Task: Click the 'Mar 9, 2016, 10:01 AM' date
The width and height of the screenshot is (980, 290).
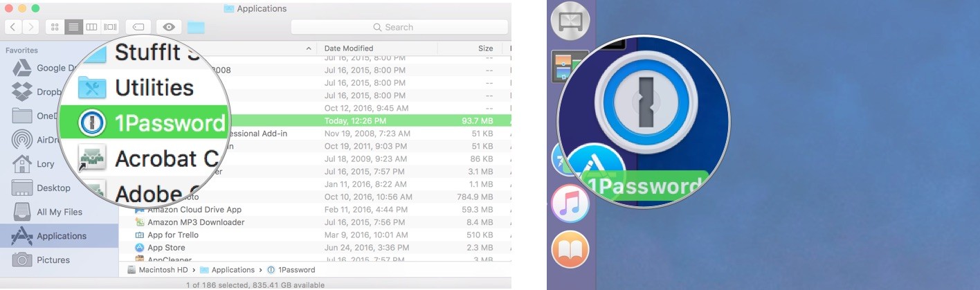Action: [x=367, y=235]
